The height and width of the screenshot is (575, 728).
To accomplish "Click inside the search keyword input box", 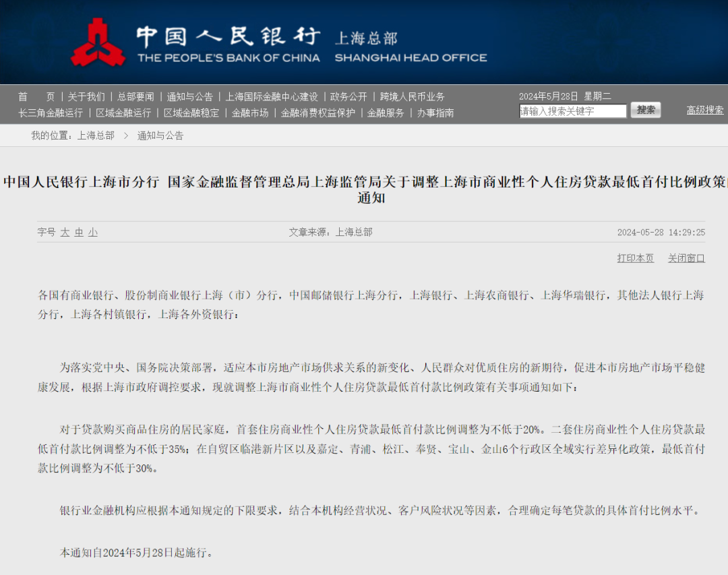I will click(x=572, y=110).
